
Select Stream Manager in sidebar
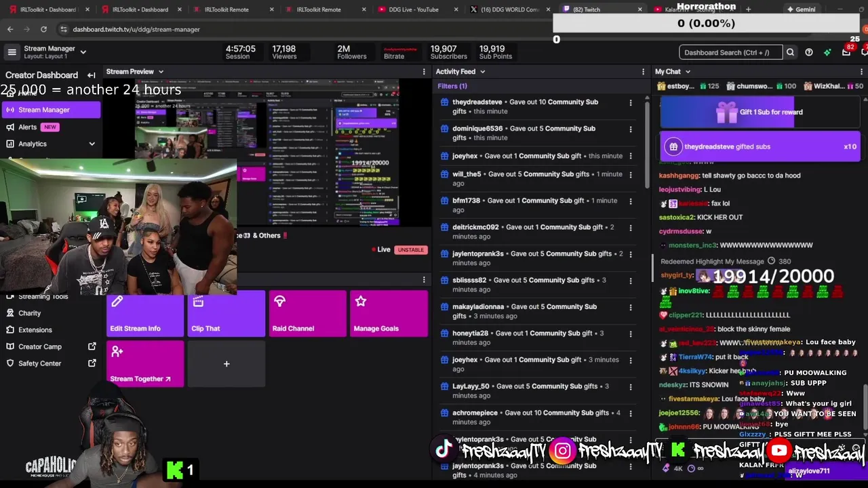(x=51, y=110)
